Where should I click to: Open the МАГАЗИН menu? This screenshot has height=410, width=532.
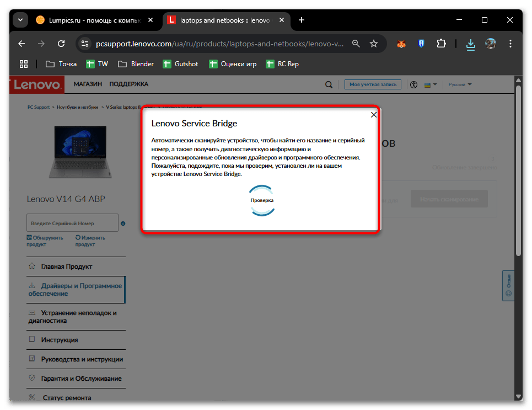pyautogui.click(x=88, y=84)
